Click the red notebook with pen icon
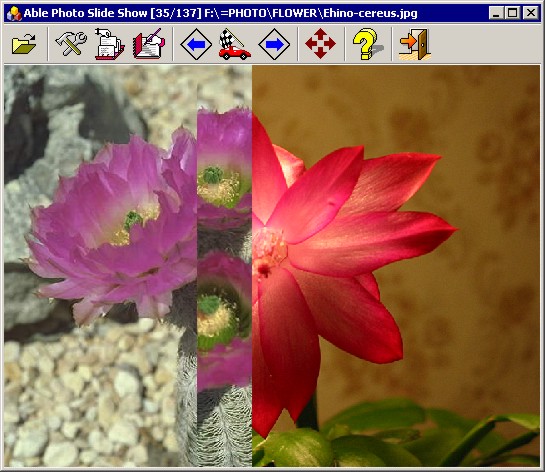Image resolution: width=545 pixels, height=472 pixels. (149, 44)
